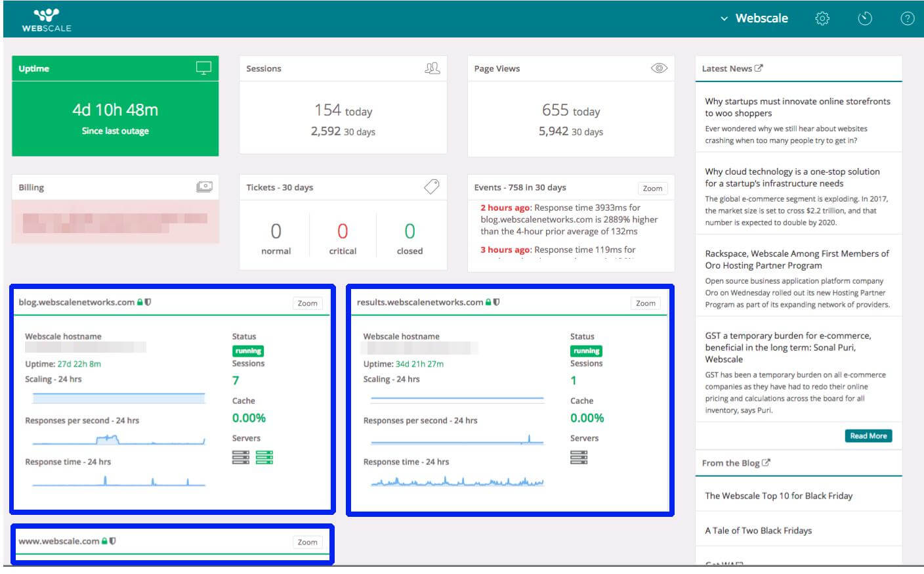The width and height of the screenshot is (924, 574).
Task: Click the Tickets tag icon
Action: (x=431, y=187)
